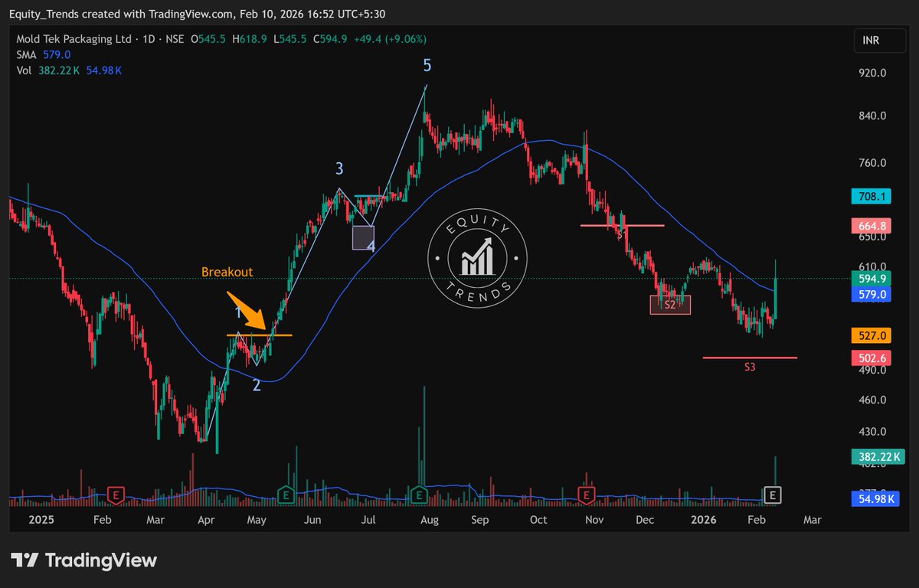Click the 382.22K volume label on the price scale
The width and height of the screenshot is (919, 588).
tap(877, 456)
